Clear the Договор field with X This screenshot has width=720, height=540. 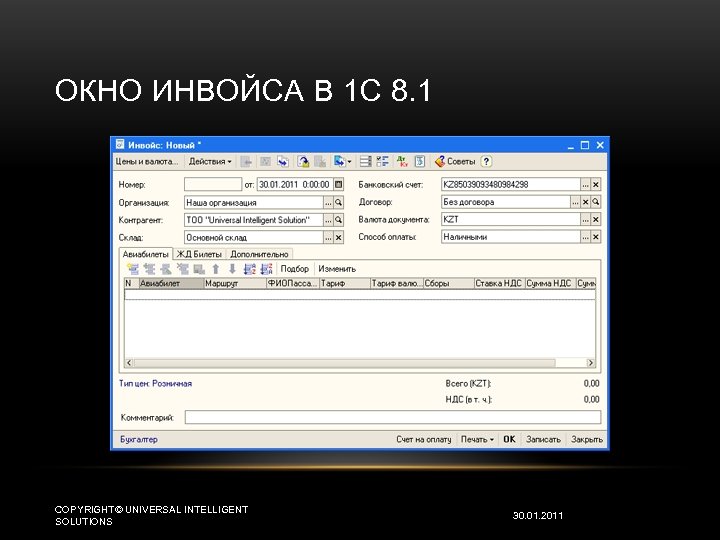click(585, 202)
